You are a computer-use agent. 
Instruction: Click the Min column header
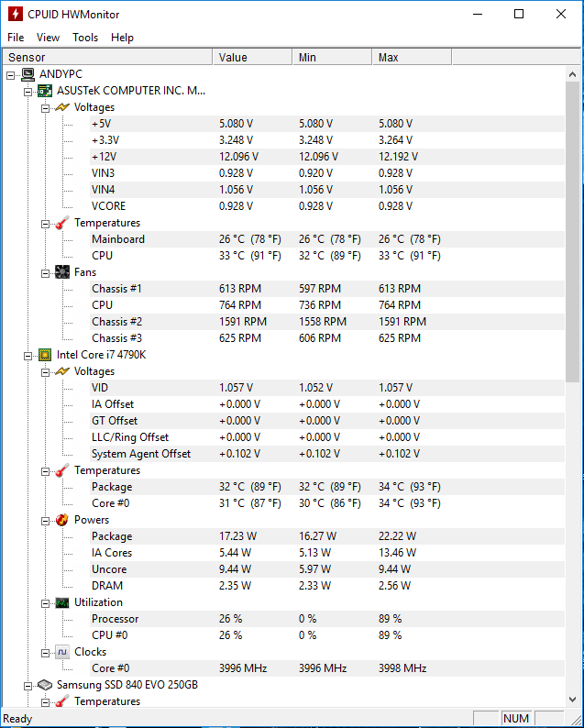pyautogui.click(x=333, y=57)
